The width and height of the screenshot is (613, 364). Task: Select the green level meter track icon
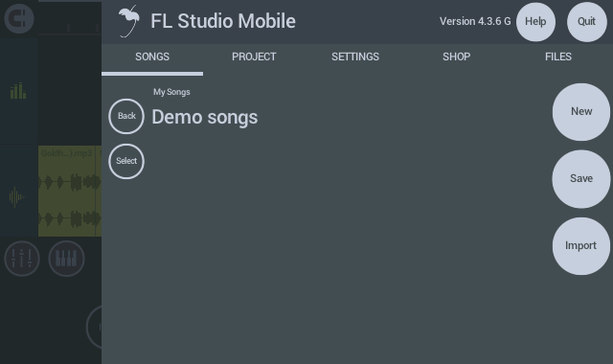(x=18, y=91)
